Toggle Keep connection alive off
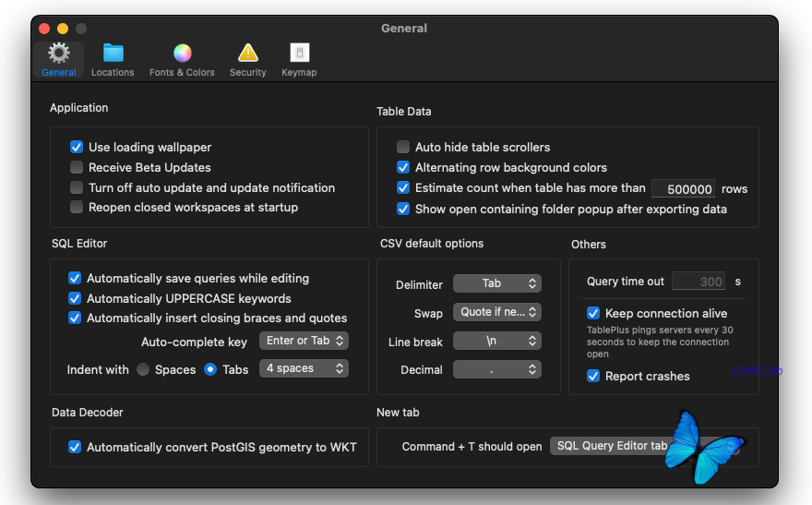This screenshot has height=505, width=812. coord(593,313)
